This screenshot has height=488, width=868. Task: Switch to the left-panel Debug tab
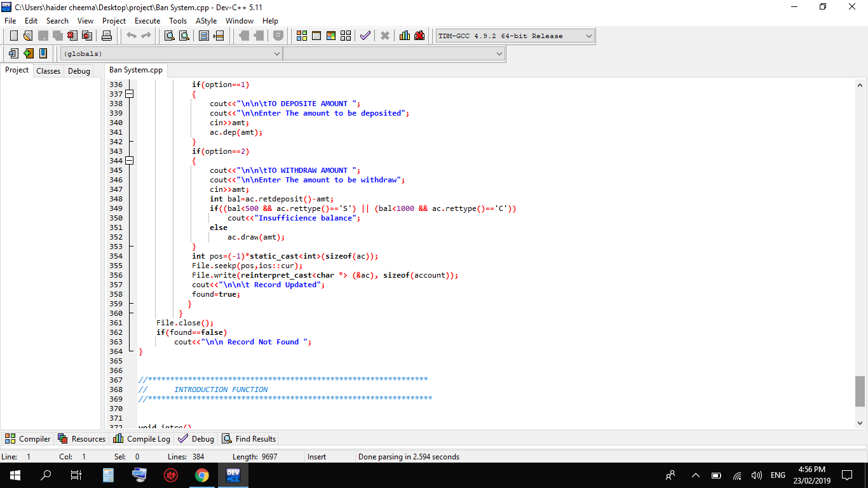click(79, 71)
